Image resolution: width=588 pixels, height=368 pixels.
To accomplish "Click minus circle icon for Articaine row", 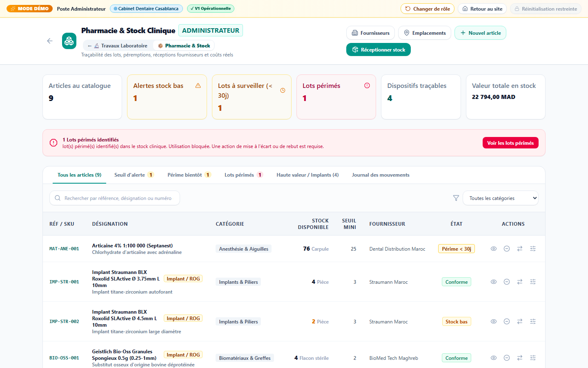I will point(507,249).
